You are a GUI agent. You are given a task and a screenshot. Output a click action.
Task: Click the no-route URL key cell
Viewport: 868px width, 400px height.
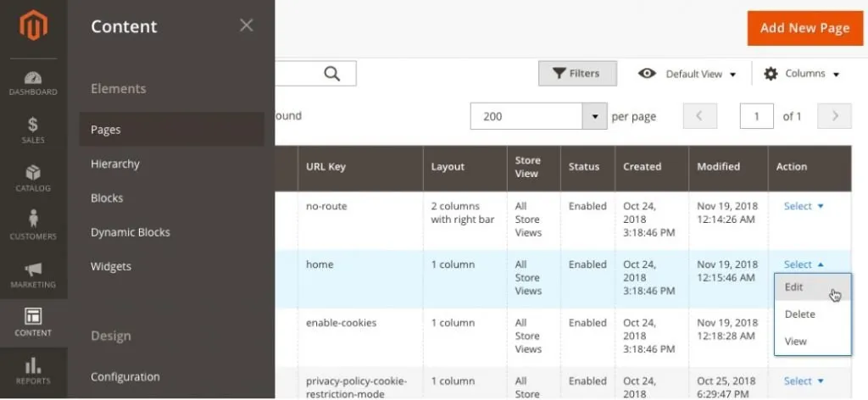360,220
